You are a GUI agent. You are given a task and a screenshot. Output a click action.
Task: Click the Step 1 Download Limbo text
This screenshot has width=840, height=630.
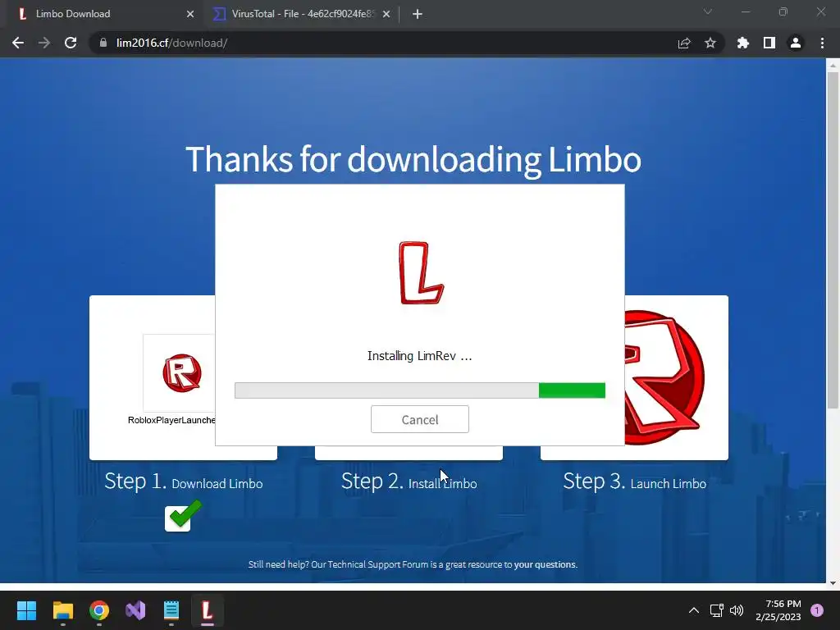click(x=183, y=481)
